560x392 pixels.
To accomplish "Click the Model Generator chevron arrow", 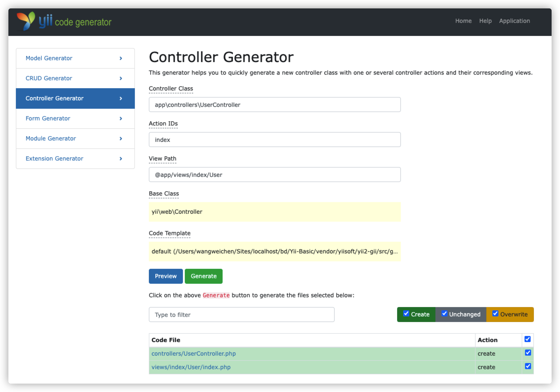I will coord(121,58).
